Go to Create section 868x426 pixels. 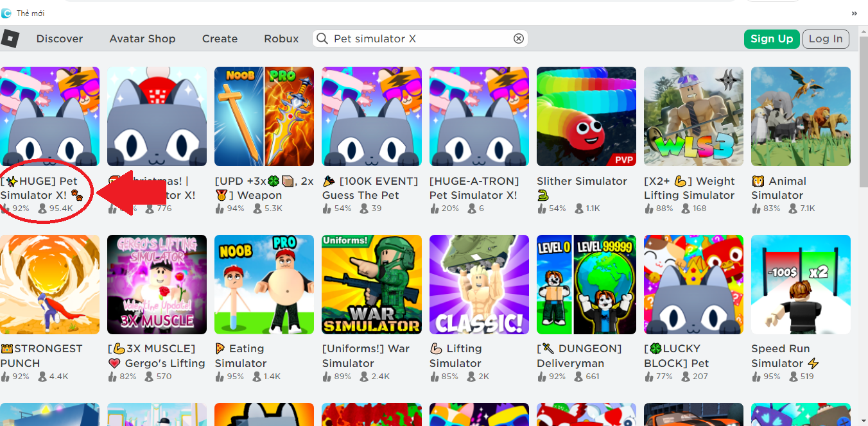tap(220, 38)
